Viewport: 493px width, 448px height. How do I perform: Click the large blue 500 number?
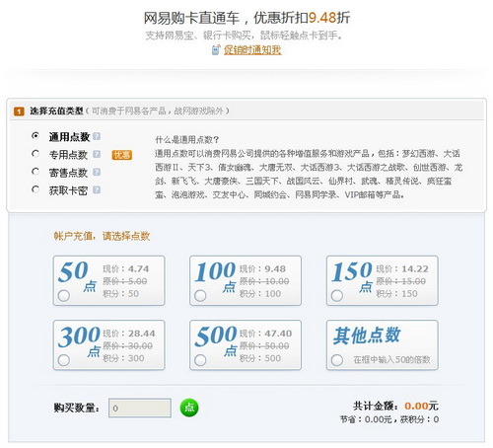(x=216, y=336)
